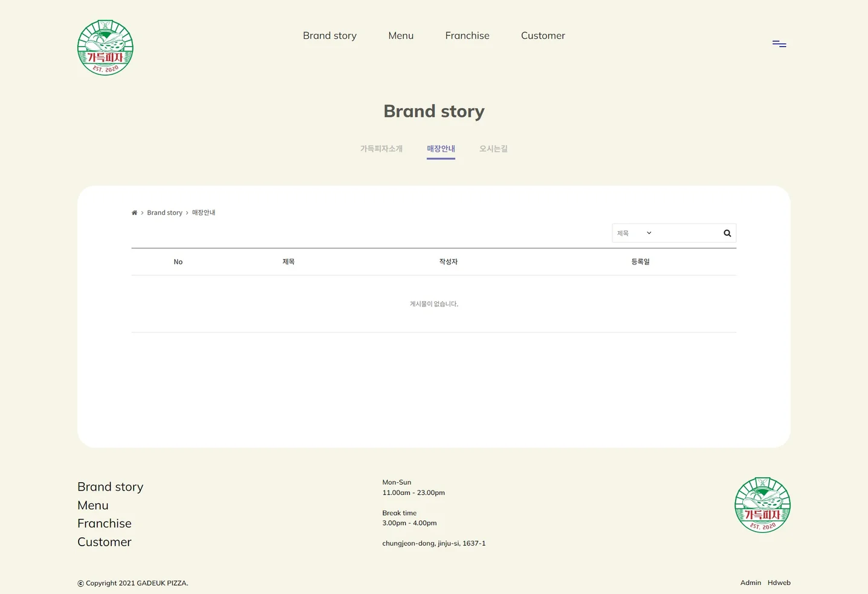
Task: Click Brand story in the breadcrumb
Action: tap(164, 213)
